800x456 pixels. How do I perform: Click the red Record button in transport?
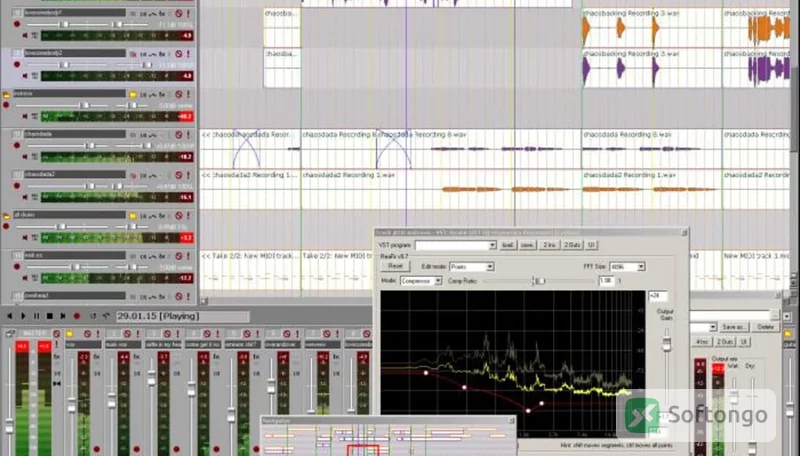(x=77, y=316)
